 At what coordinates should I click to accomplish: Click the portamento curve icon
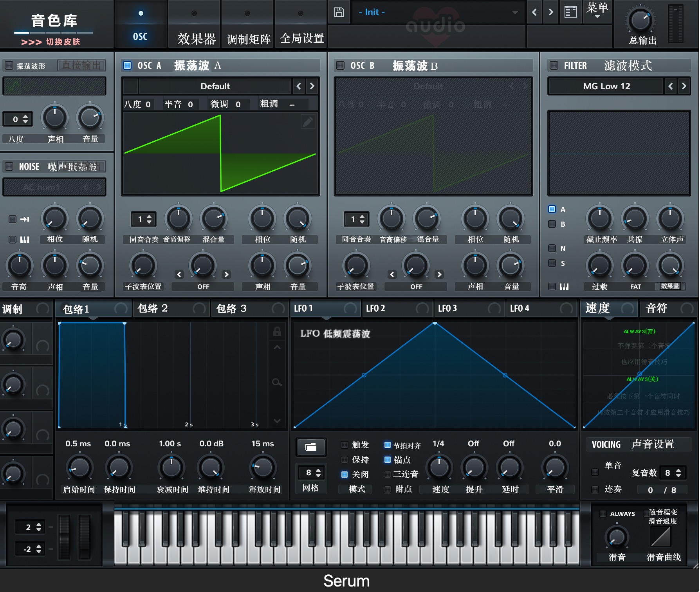[x=661, y=536]
